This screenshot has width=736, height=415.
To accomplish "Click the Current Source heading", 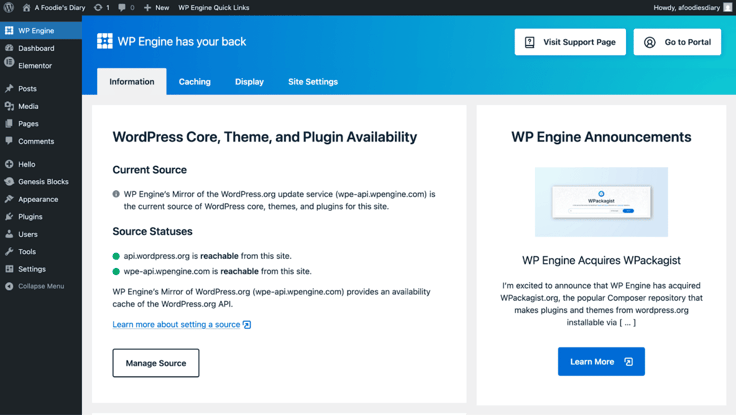I will coord(149,169).
